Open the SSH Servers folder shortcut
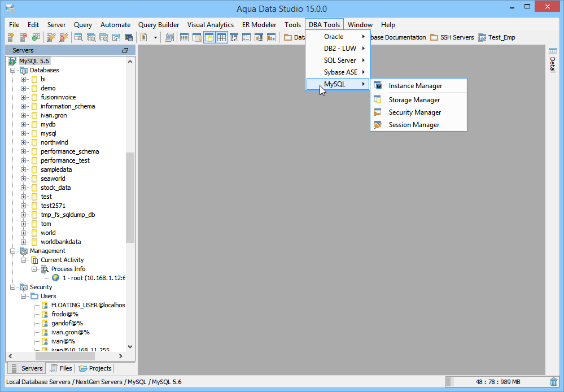The width and height of the screenshot is (564, 392). pyautogui.click(x=452, y=37)
